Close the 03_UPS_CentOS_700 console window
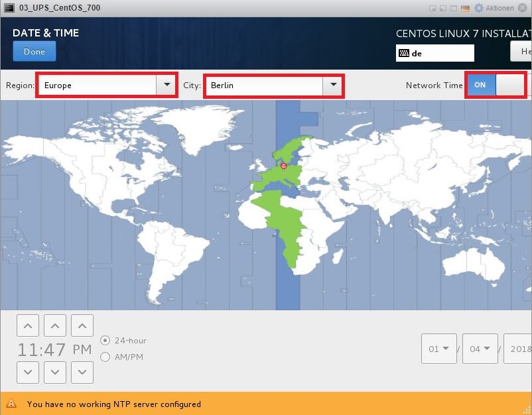 (x=523, y=8)
